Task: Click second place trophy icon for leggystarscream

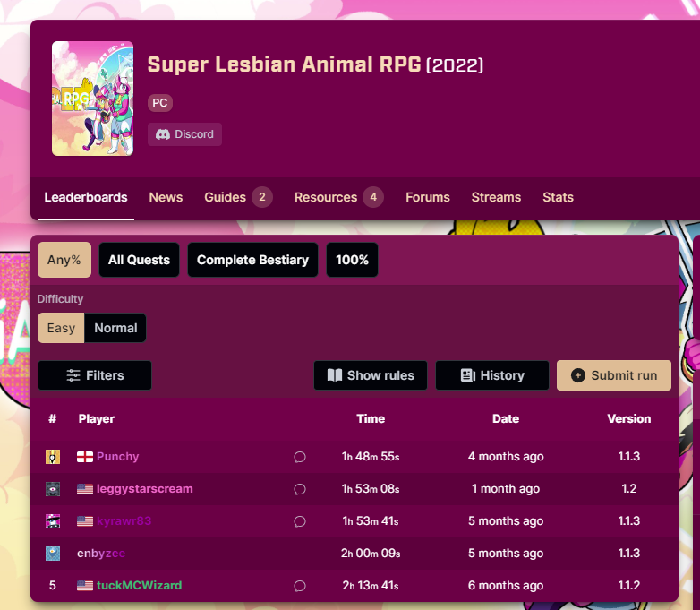Action: click(53, 489)
